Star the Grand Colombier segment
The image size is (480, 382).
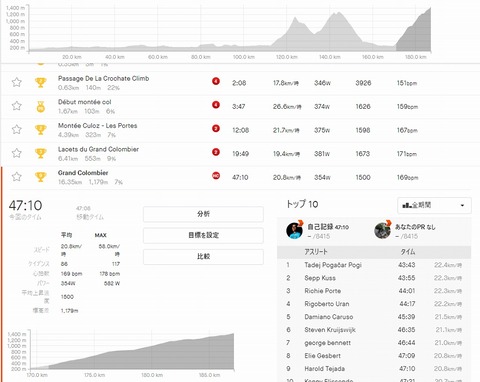17,177
